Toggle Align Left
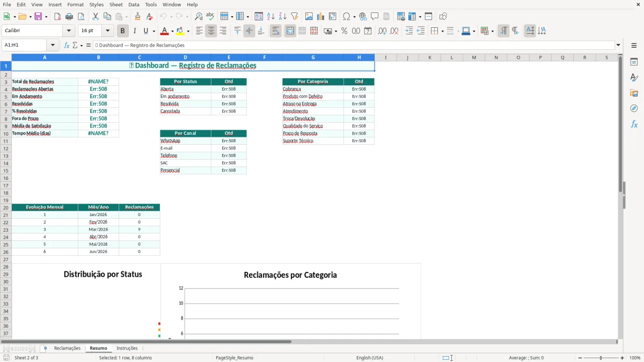Screen dimensions: 644x362 coord(199,31)
